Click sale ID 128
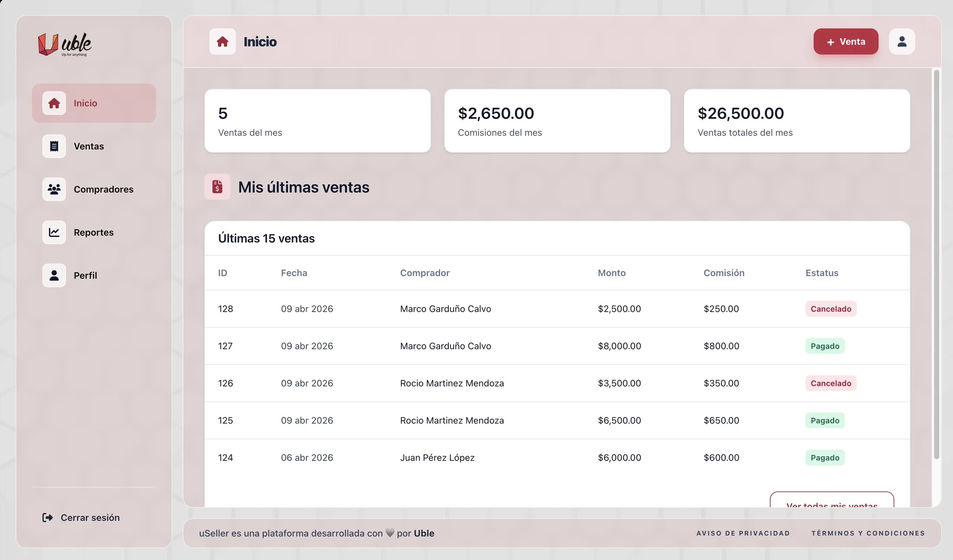 [226, 309]
